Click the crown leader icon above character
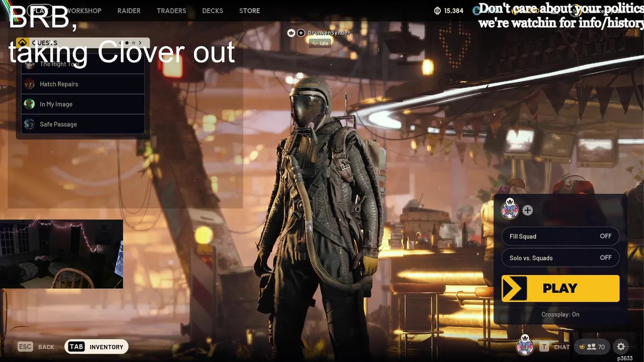Viewport: 644px width, 362px height. (291, 33)
